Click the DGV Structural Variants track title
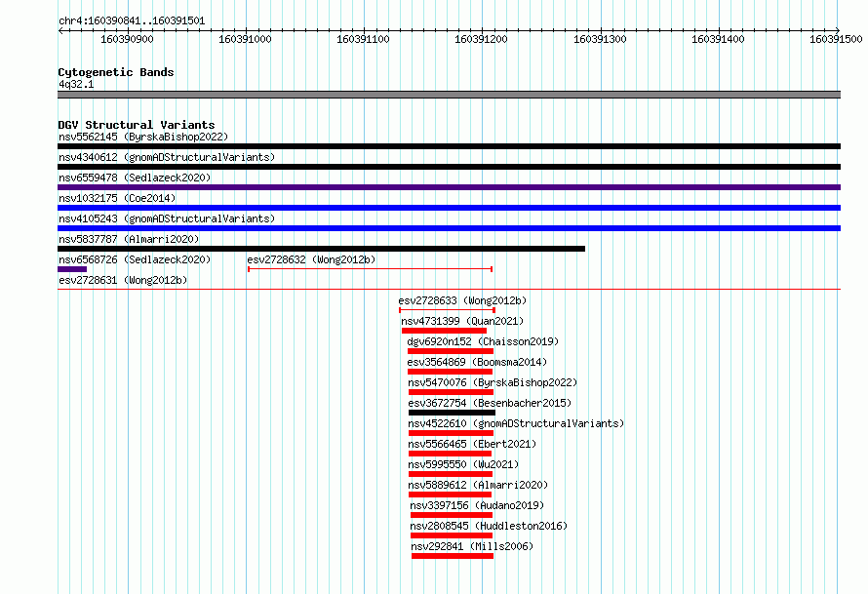Image resolution: width=868 pixels, height=594 pixels. 137,125
